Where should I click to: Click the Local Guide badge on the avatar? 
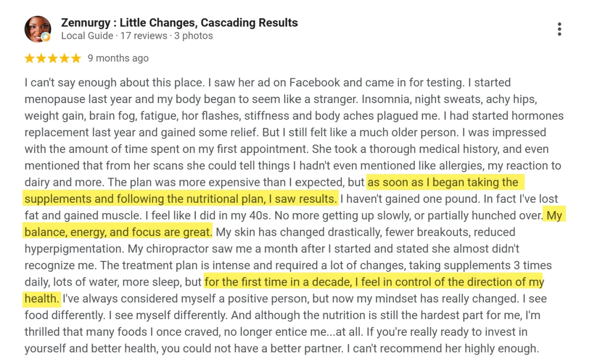pyautogui.click(x=45, y=37)
